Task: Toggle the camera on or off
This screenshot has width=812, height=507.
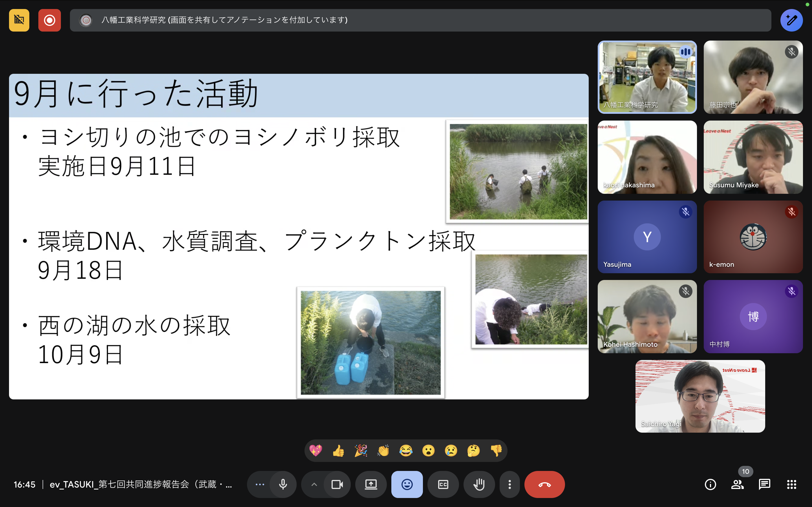Action: coord(337,484)
